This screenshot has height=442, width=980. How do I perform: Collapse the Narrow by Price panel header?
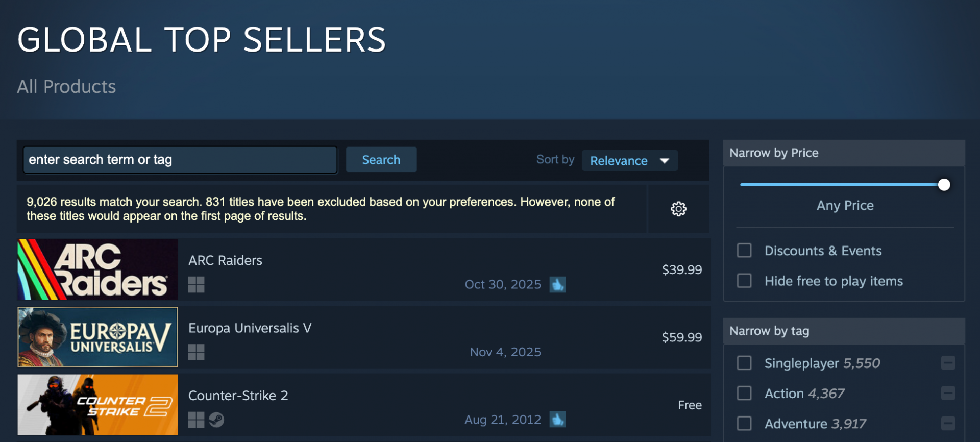pyautogui.click(x=844, y=153)
